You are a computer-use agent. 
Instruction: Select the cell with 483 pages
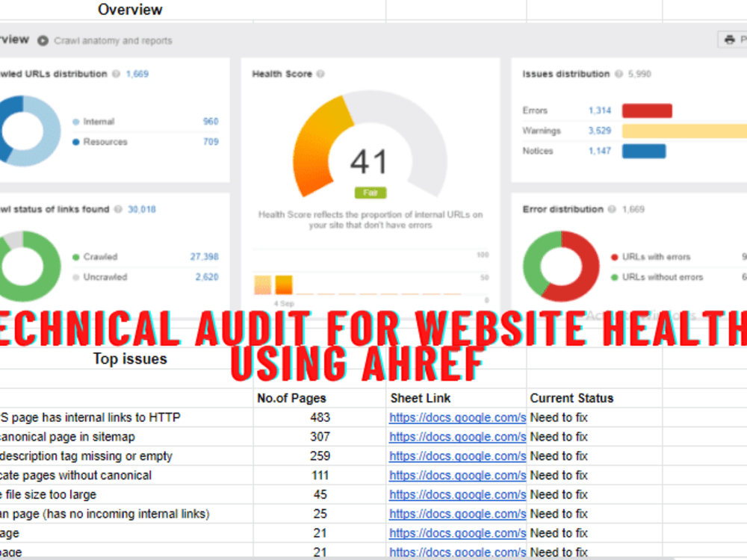click(x=319, y=417)
